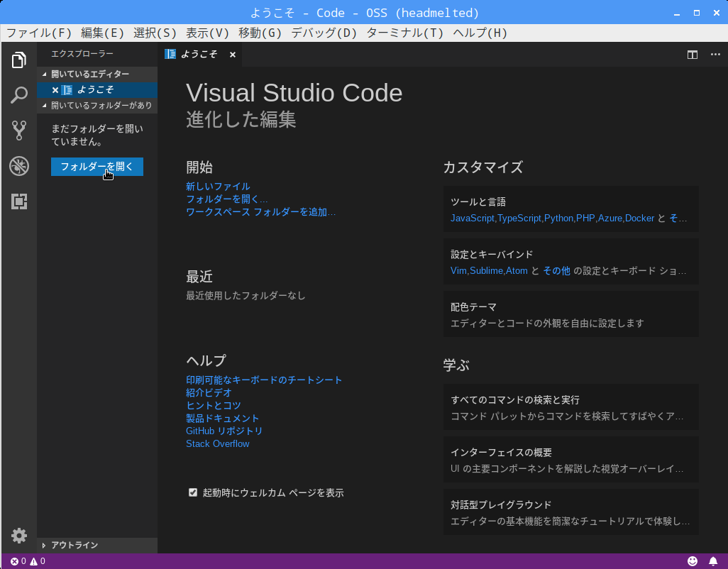Viewport: 728px width, 569px height.
Task: Click the feedback smiley icon
Action: pyautogui.click(x=693, y=561)
